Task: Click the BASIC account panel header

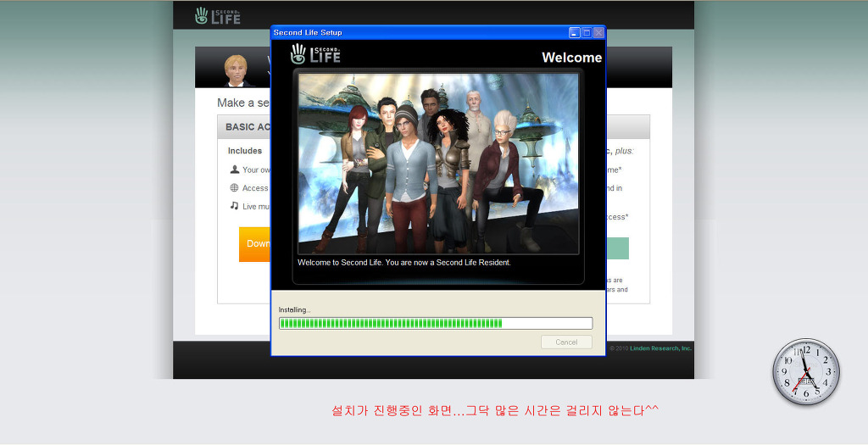Action: tap(244, 127)
